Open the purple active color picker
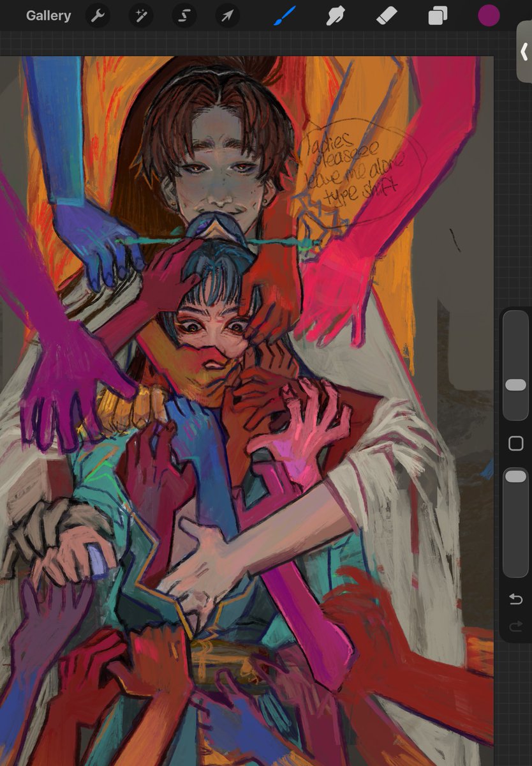 coord(489,16)
